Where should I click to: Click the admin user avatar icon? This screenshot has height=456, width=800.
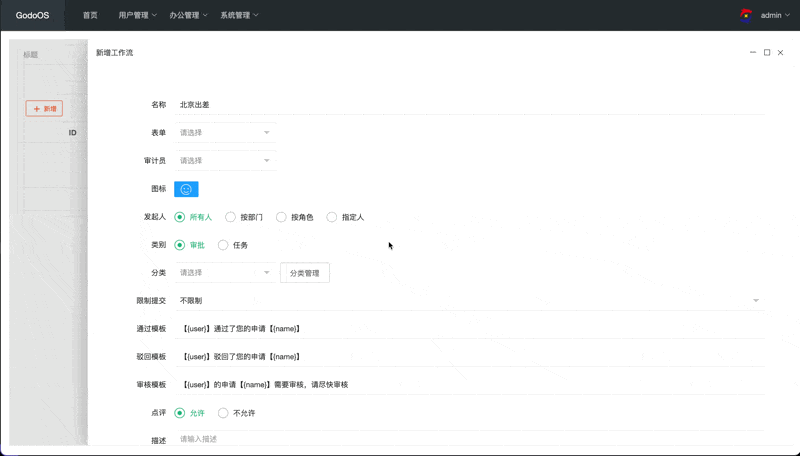(x=746, y=15)
